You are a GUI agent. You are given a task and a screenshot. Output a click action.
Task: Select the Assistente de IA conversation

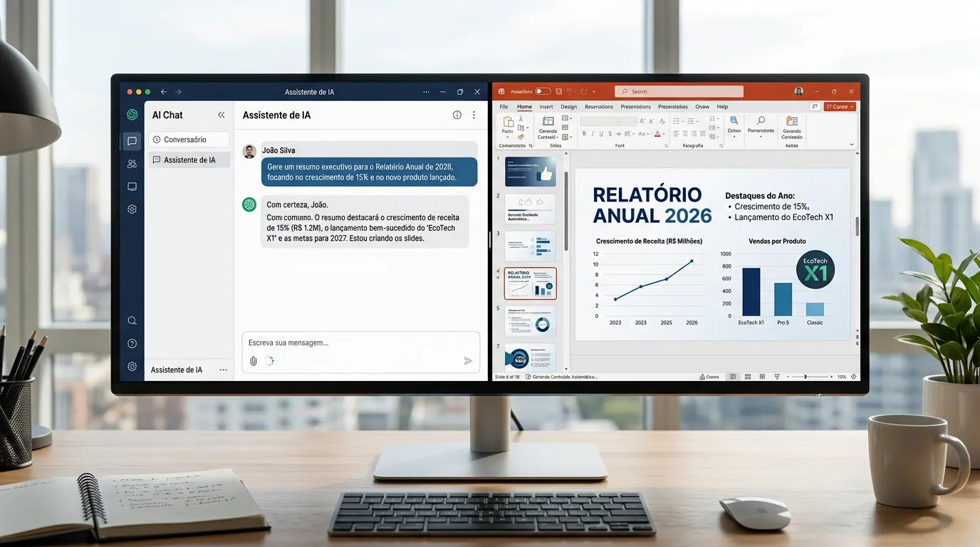tap(189, 160)
